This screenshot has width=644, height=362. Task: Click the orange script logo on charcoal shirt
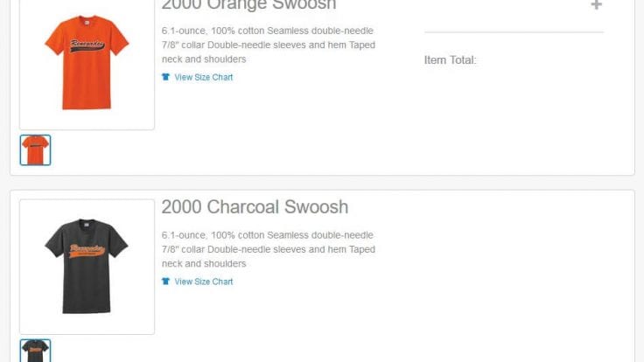point(87,250)
